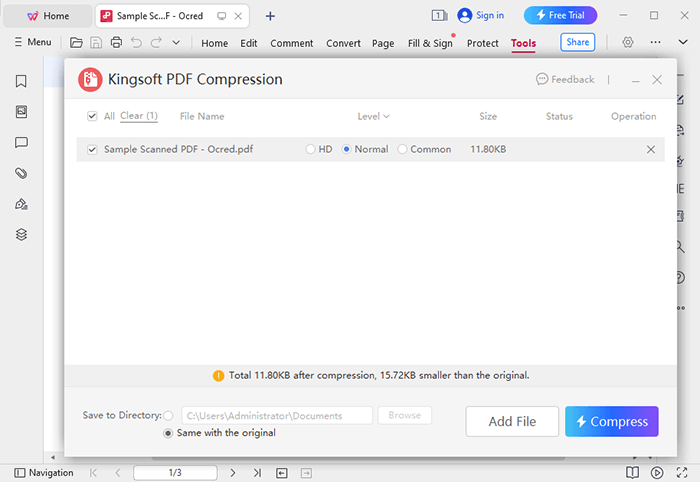Switch to the Protect ribbon tab

point(483,43)
